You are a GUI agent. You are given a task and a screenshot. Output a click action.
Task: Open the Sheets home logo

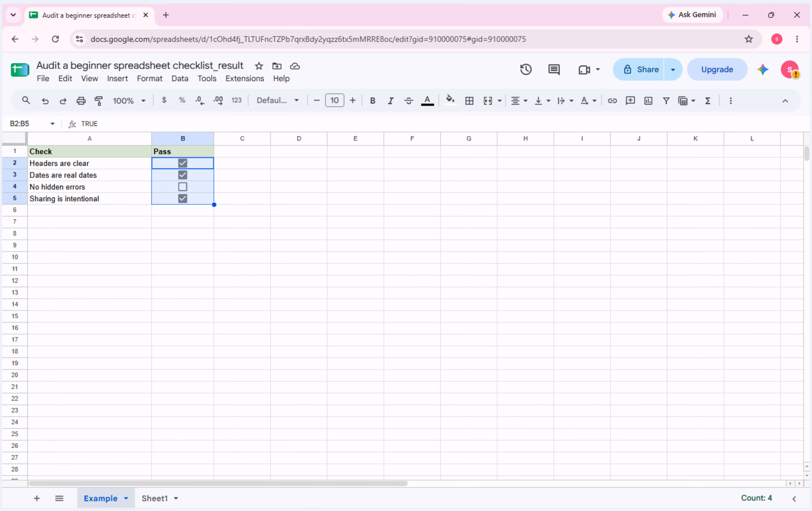tap(20, 70)
